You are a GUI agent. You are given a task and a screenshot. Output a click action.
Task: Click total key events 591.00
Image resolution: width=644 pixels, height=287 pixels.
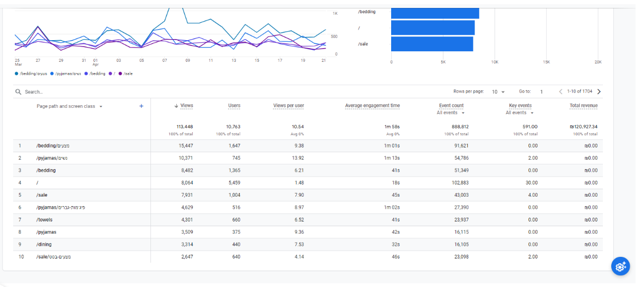(530, 127)
